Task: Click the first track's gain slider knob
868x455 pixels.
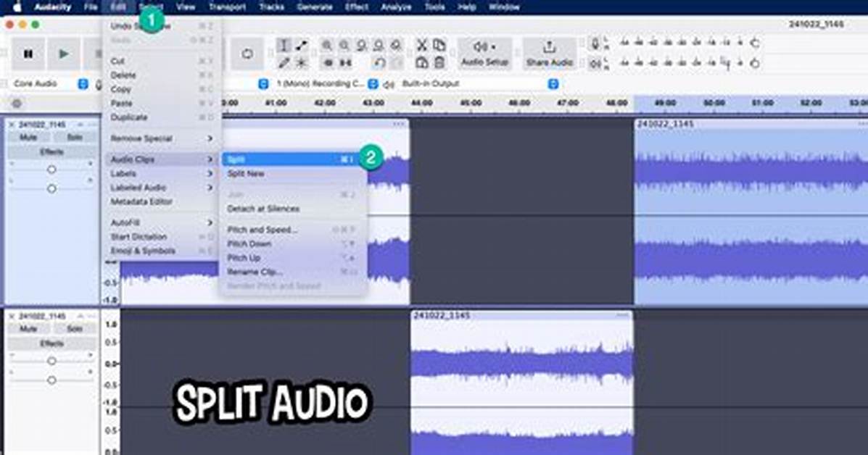Action: point(51,169)
